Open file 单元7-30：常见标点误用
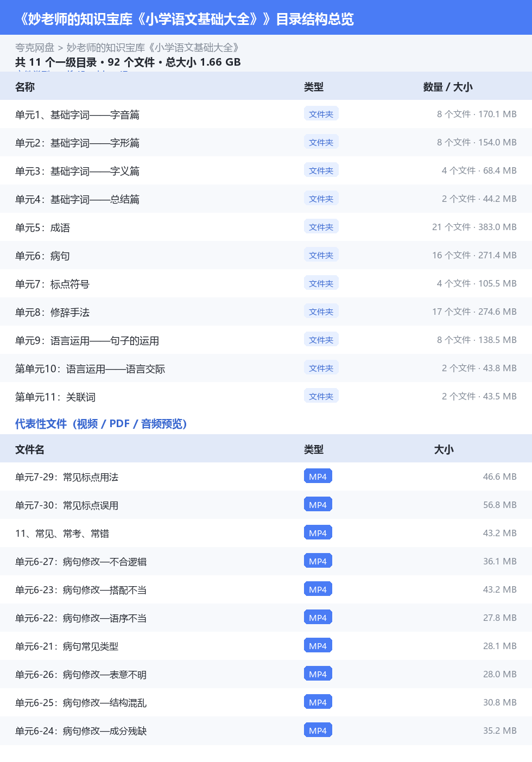 click(x=67, y=505)
